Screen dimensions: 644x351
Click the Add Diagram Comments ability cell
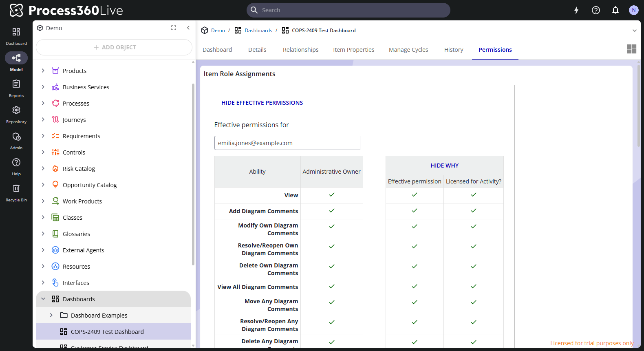click(258, 211)
